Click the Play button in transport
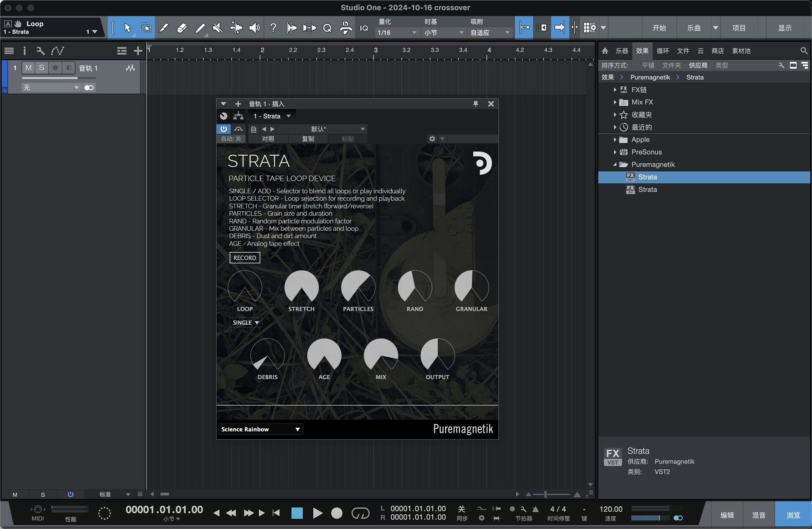Image resolution: width=812 pixels, height=529 pixels. tap(317, 513)
